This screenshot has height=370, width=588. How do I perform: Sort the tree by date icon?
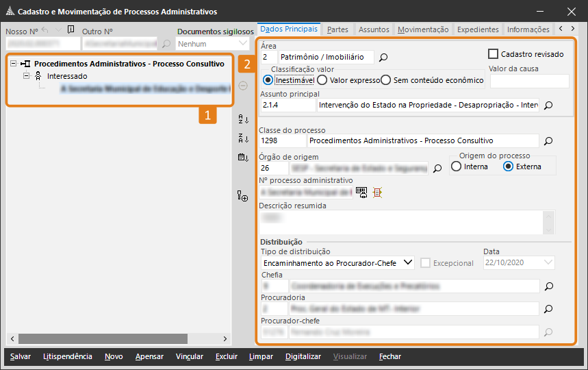(243, 158)
